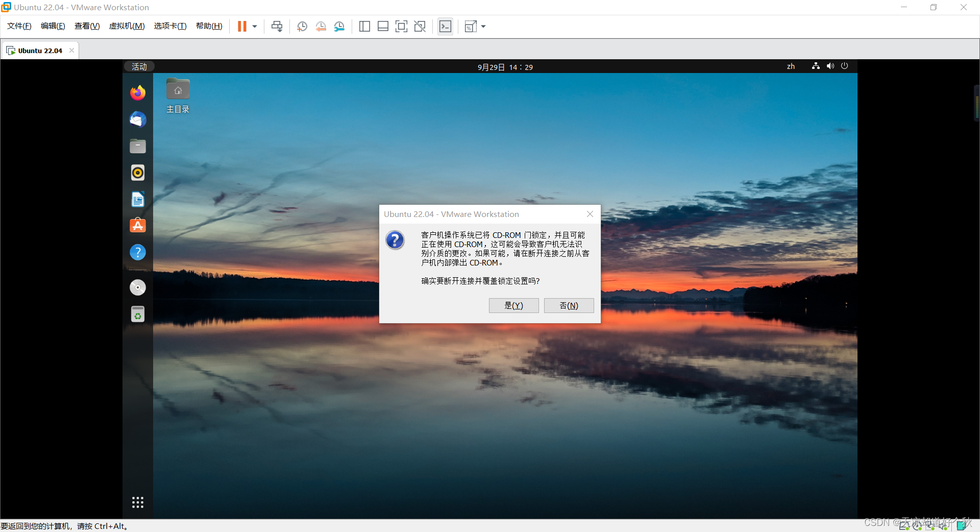Click the CD disc icon in the dock
The height and width of the screenshot is (532, 980).
pyautogui.click(x=138, y=287)
